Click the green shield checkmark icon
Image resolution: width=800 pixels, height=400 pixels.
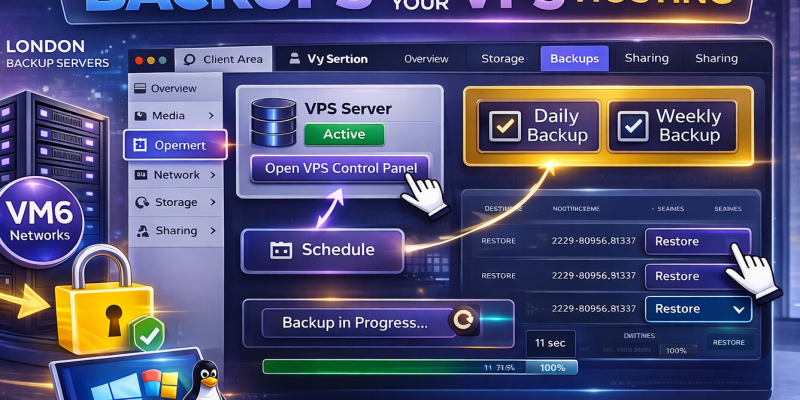click(x=147, y=335)
